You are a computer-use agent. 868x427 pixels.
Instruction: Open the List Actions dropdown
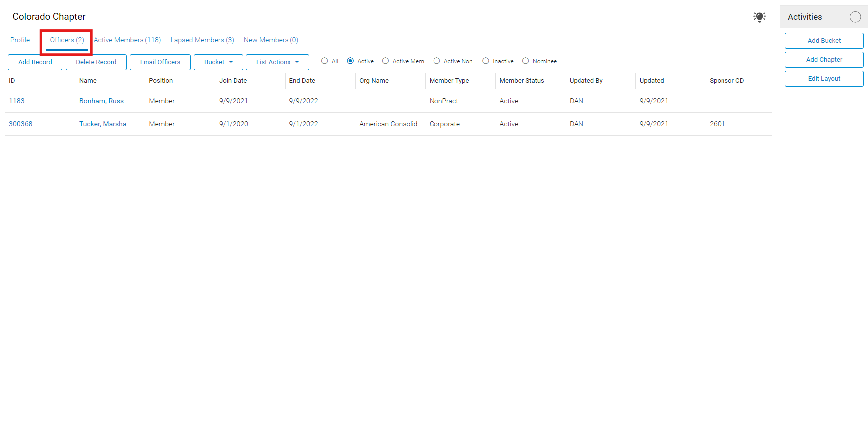(x=278, y=62)
